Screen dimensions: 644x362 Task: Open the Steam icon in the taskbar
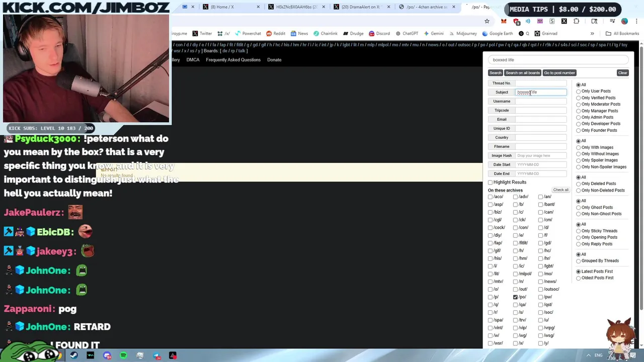(74, 355)
